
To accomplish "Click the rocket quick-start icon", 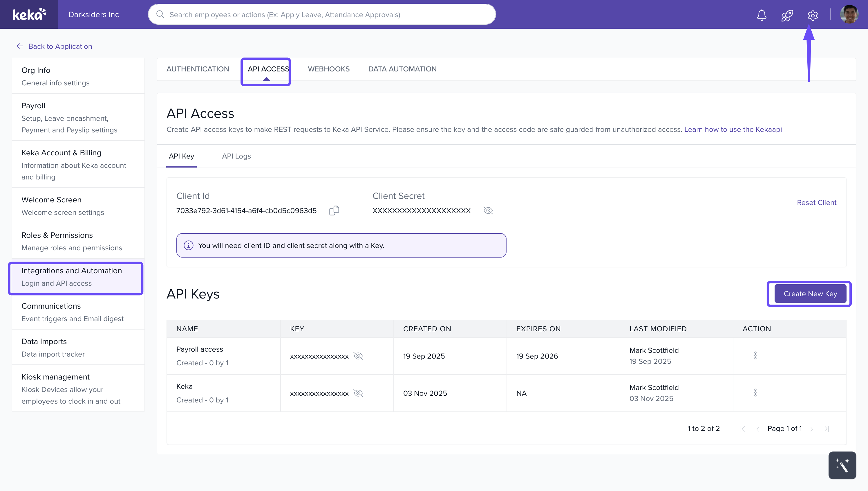I will click(787, 15).
